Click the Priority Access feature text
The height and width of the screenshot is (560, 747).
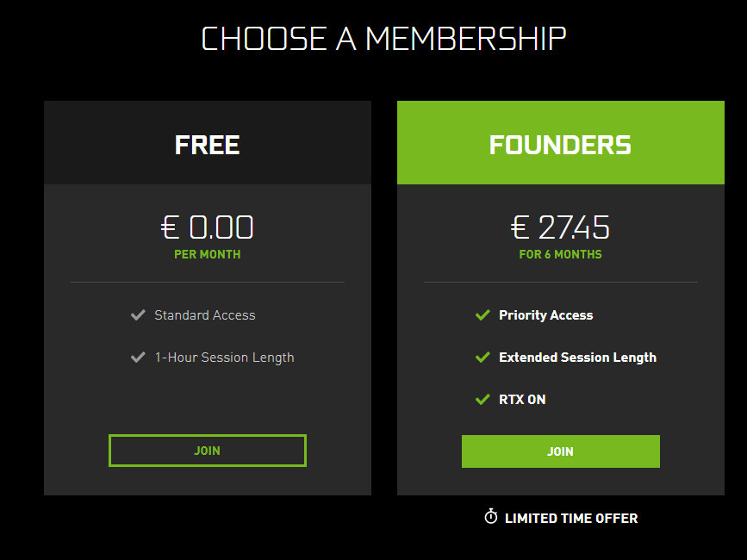click(x=546, y=315)
